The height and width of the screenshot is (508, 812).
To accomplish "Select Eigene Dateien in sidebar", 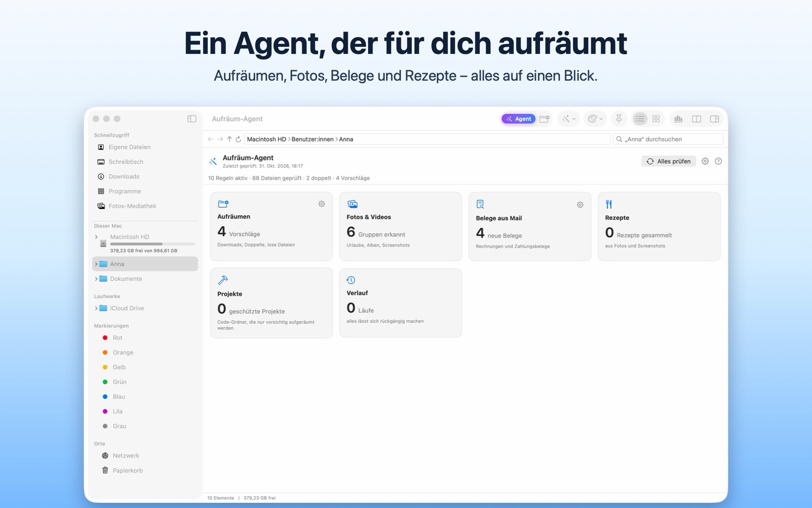I will (145, 147).
